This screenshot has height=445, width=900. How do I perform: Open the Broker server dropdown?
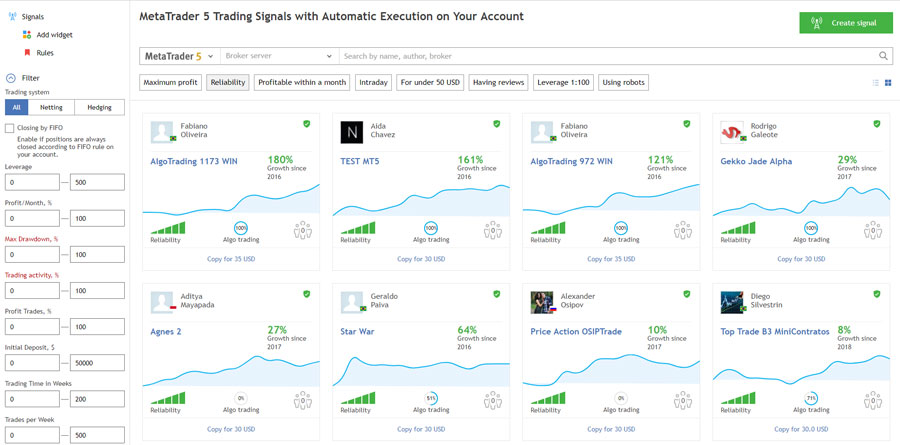[x=279, y=56]
